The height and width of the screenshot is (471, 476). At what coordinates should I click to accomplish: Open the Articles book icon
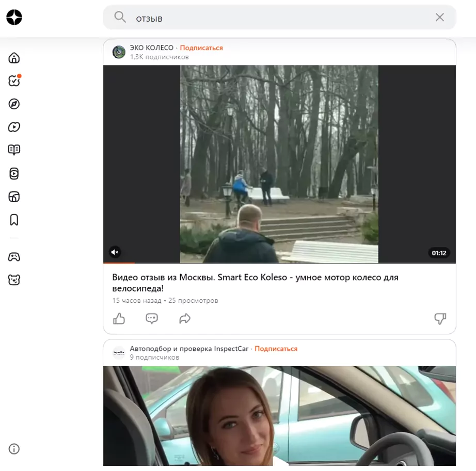coord(14,150)
